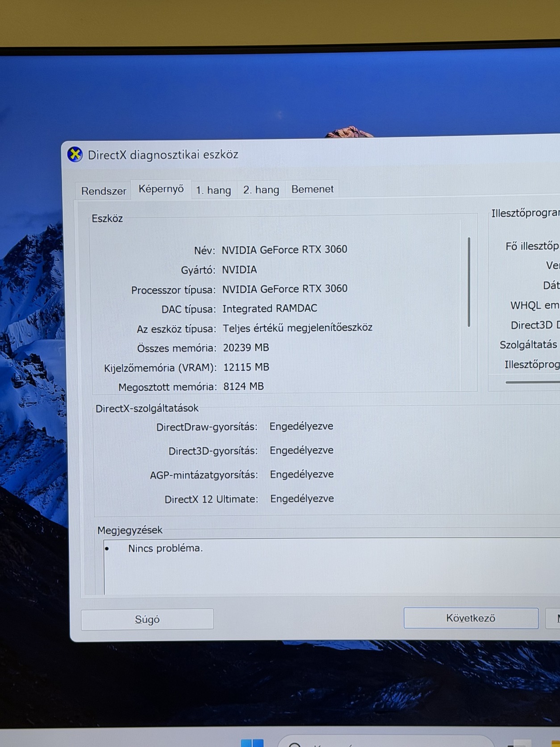This screenshot has width=560, height=747.
Task: Click the Az eszköz típusa label
Action: click(x=176, y=329)
